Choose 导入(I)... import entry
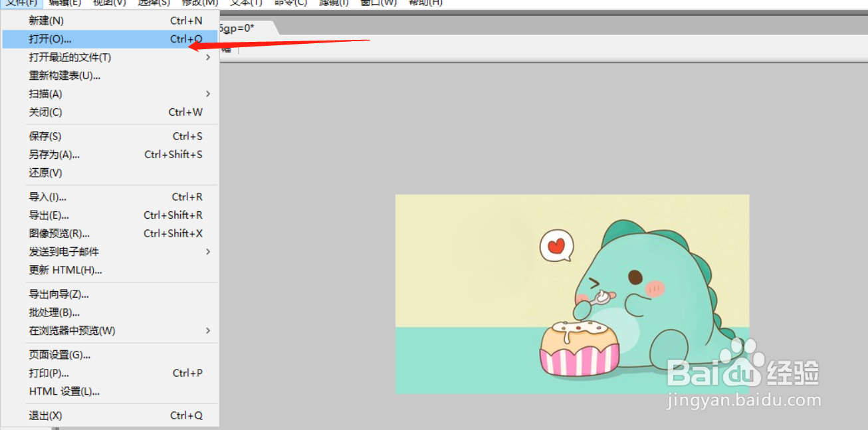 110,197
